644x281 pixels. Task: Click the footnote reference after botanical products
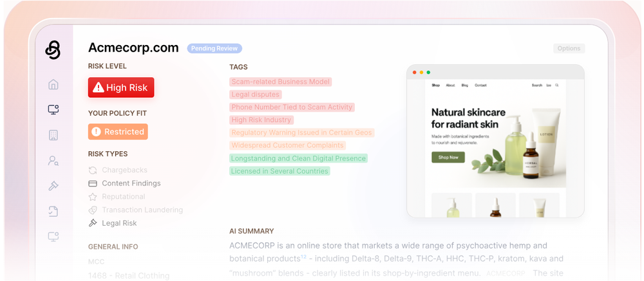pyautogui.click(x=303, y=257)
